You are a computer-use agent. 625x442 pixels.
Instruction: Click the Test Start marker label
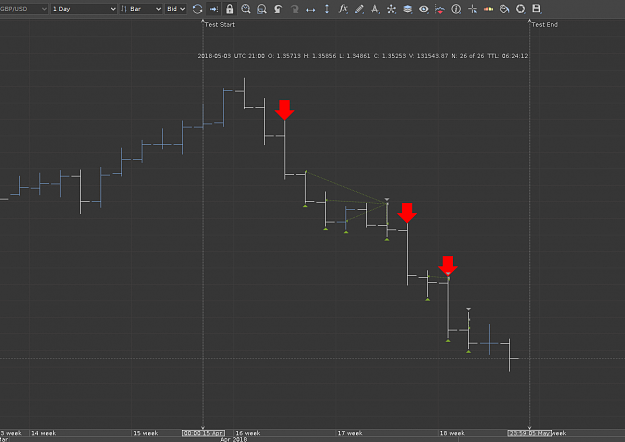click(220, 24)
